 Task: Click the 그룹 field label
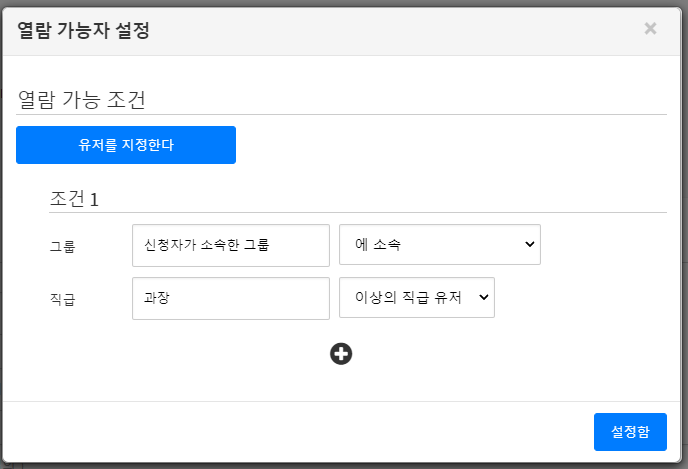[x=62, y=246]
